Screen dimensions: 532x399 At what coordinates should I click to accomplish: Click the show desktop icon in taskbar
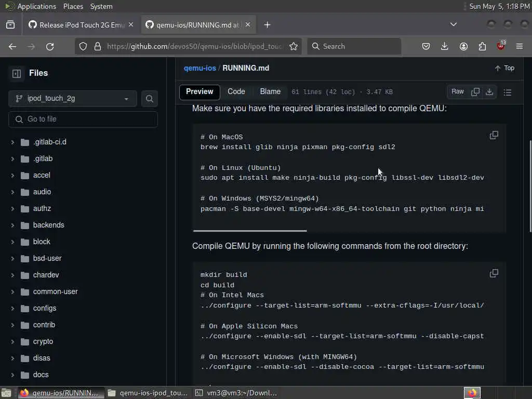pyautogui.click(x=6, y=393)
